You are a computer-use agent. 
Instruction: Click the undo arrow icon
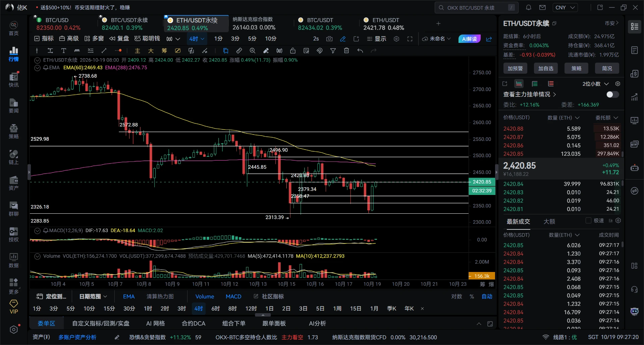pyautogui.click(x=360, y=51)
